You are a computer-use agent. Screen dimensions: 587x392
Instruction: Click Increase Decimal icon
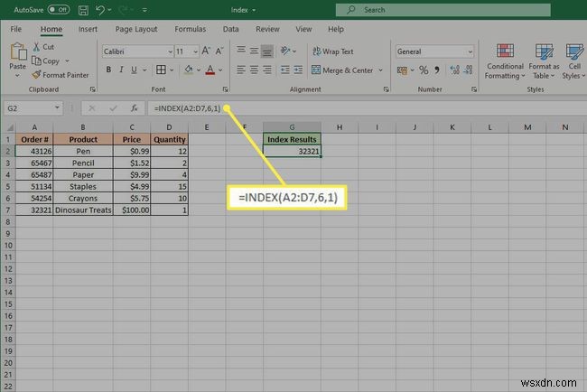click(x=455, y=70)
